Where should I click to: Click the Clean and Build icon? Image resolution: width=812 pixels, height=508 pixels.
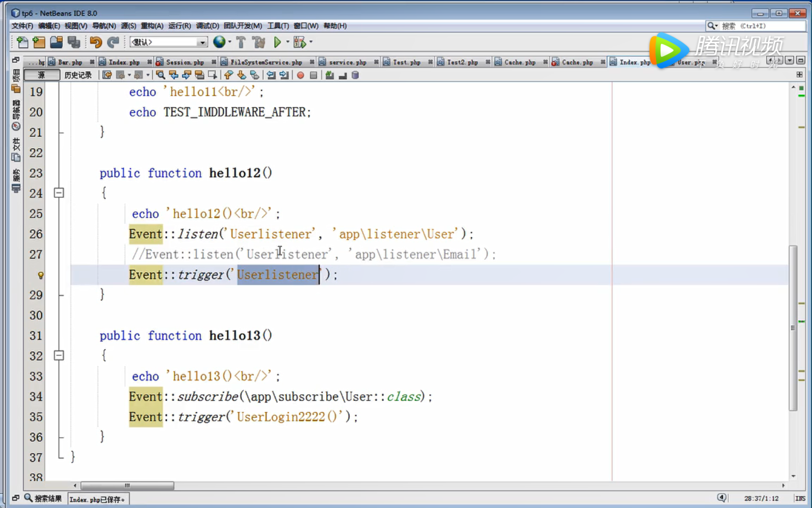coord(259,43)
